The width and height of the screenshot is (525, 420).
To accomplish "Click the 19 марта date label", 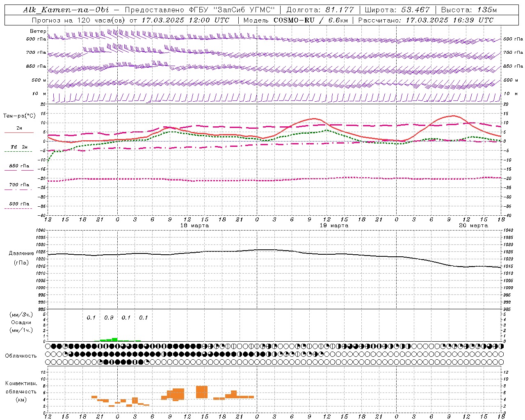I will click(334, 226).
